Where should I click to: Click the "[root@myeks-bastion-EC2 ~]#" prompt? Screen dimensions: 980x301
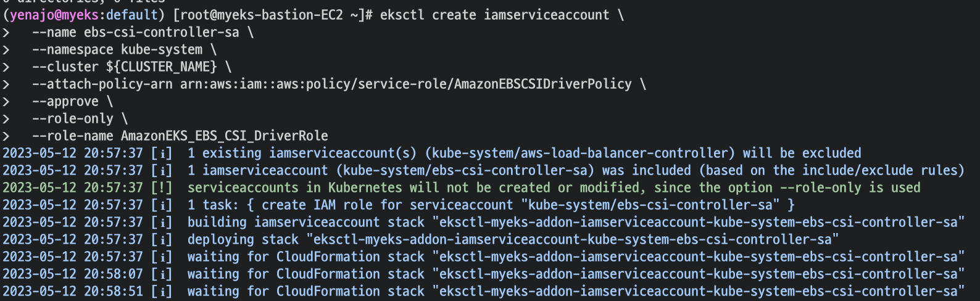[273, 15]
